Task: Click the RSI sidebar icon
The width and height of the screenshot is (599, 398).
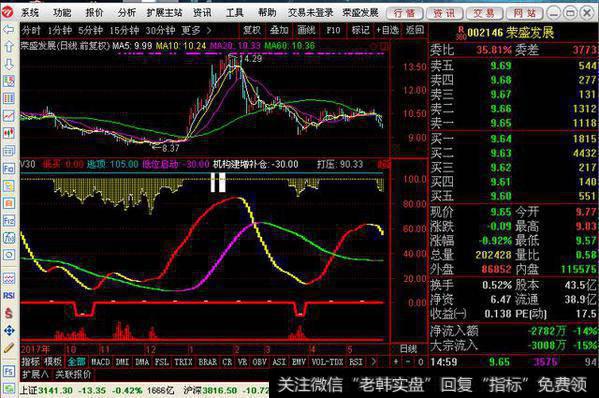Action: coord(8,296)
